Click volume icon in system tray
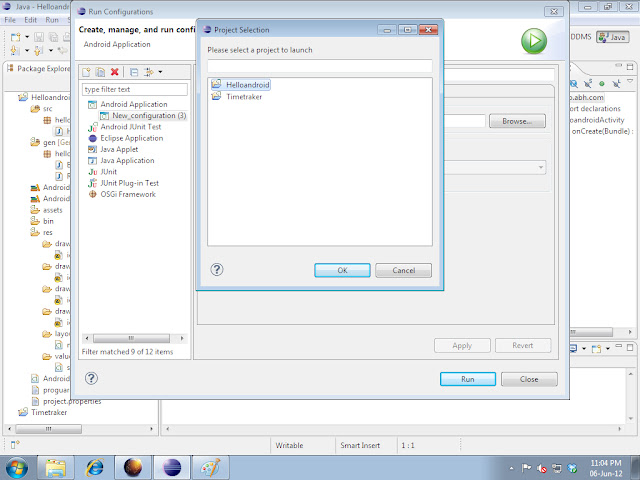 (542, 469)
